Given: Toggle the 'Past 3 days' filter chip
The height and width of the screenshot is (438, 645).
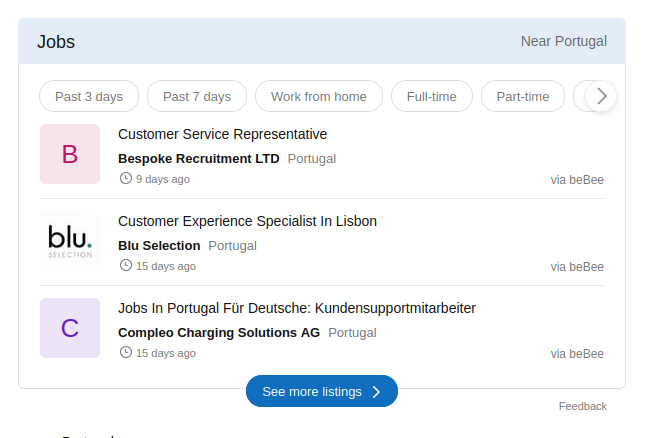Looking at the screenshot, I should coord(89,97).
